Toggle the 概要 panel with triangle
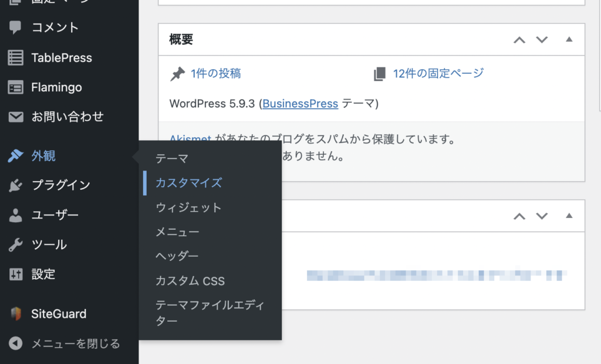 click(568, 40)
